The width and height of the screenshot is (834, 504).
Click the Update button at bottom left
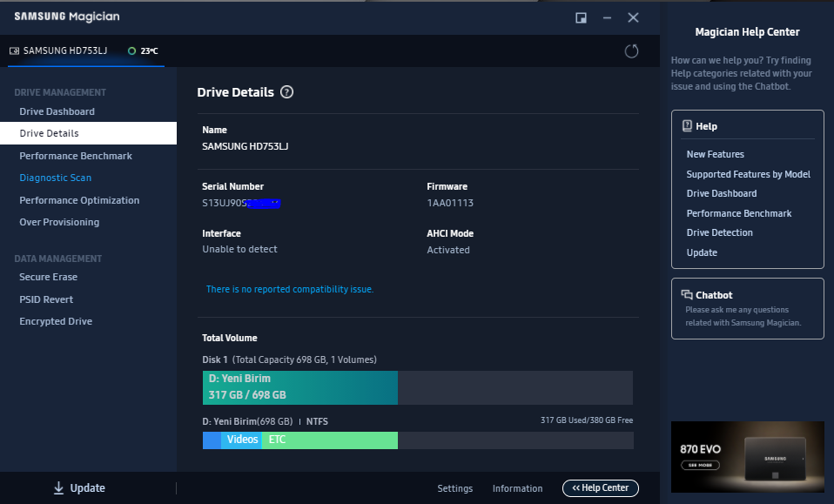coord(79,488)
